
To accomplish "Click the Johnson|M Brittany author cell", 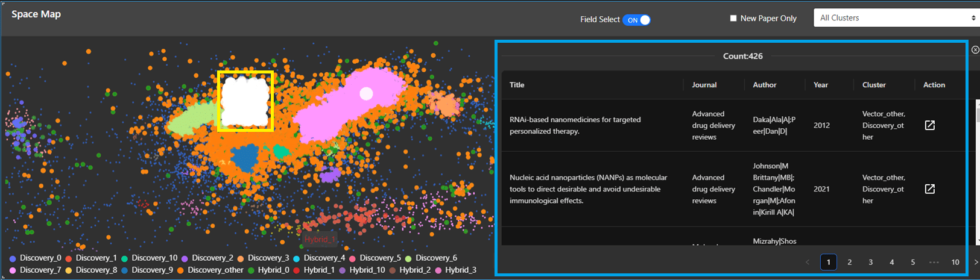I will click(774, 189).
